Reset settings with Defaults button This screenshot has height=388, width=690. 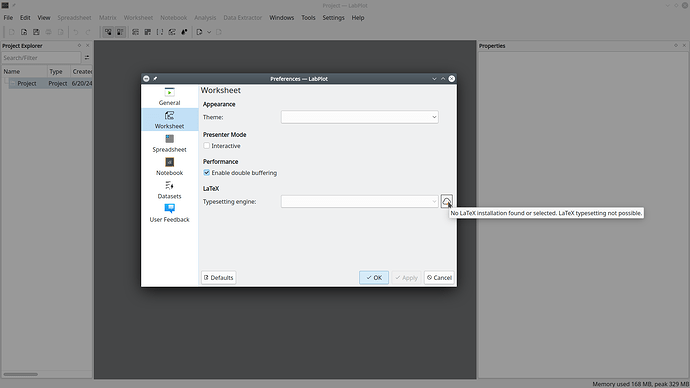[x=219, y=278]
